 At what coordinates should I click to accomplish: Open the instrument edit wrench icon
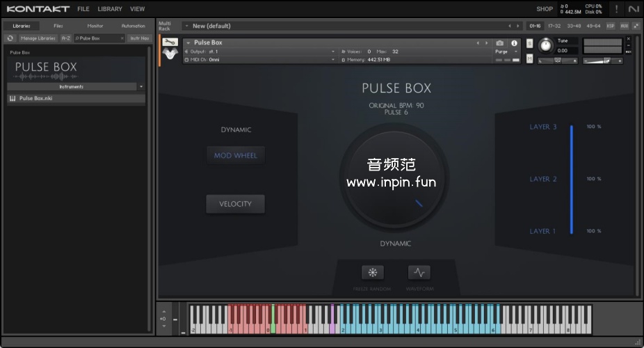pos(170,42)
